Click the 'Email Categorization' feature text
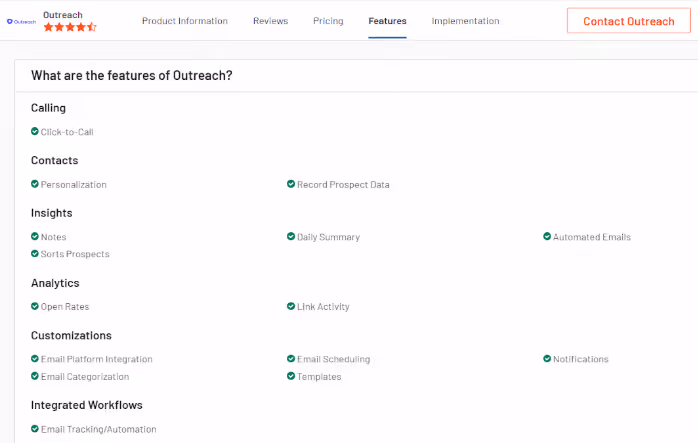The height and width of the screenshot is (443, 698). point(85,377)
